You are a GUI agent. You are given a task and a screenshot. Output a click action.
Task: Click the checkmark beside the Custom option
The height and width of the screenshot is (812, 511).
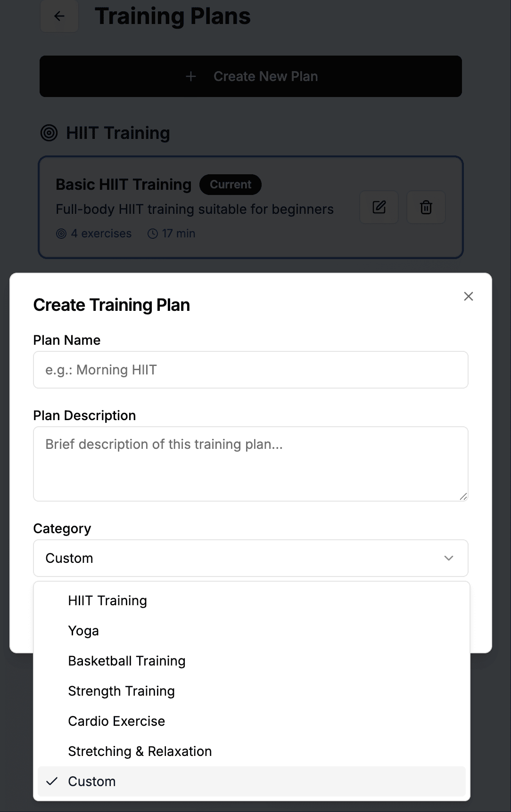click(52, 781)
